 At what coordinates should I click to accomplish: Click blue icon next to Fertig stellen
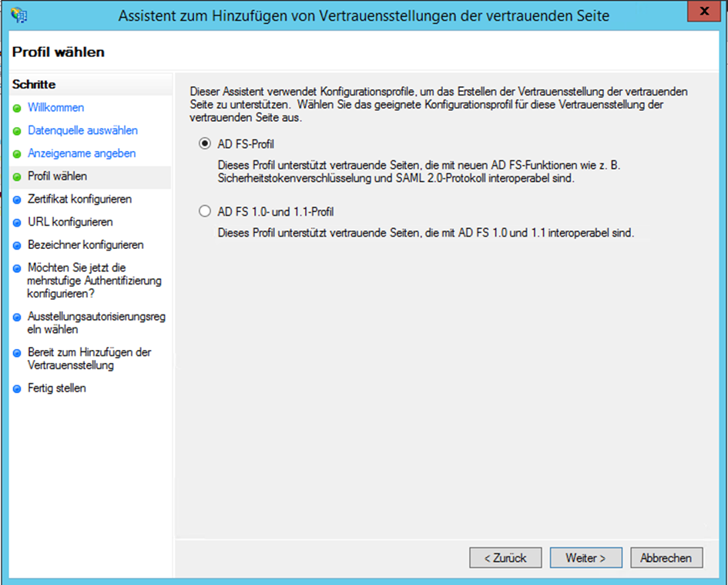20,388
